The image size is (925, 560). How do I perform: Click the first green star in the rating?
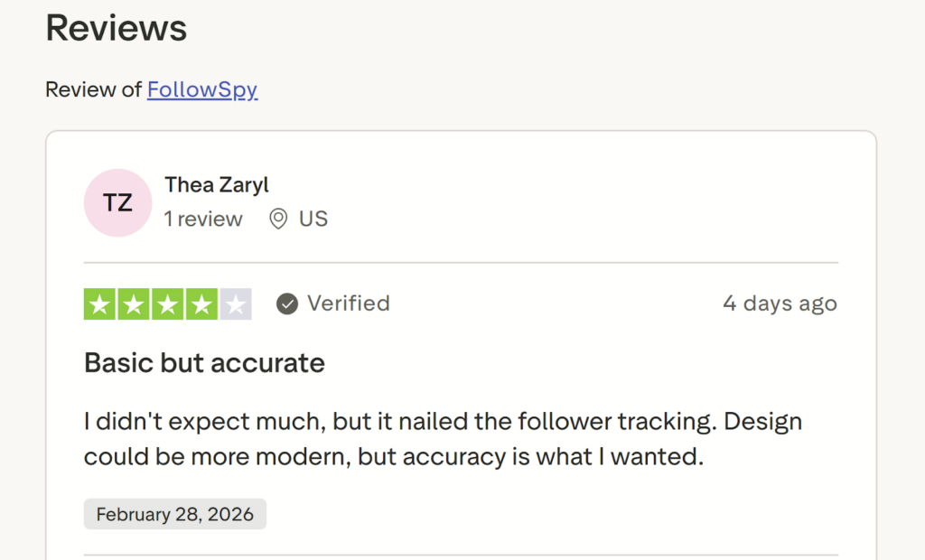tap(100, 303)
